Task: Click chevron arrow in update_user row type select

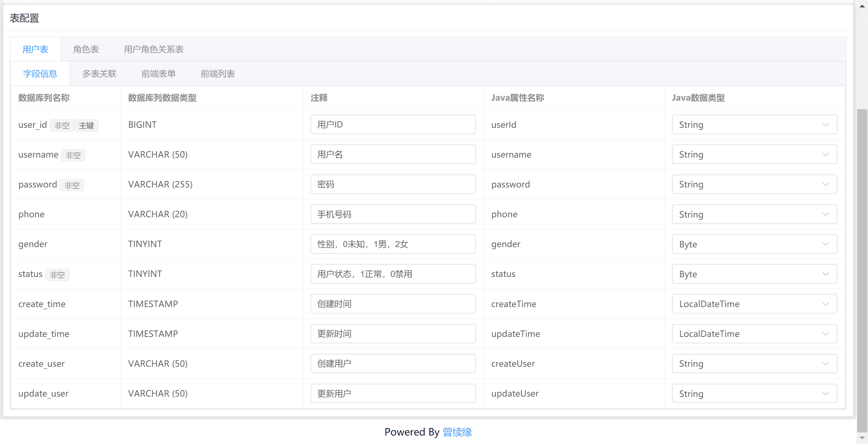Action: [x=826, y=393]
